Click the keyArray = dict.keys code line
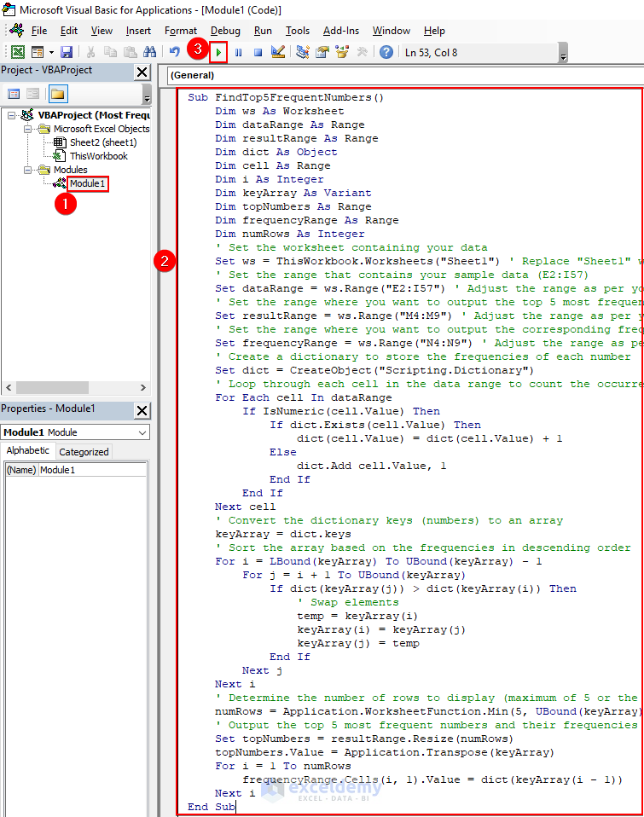 [x=283, y=534]
